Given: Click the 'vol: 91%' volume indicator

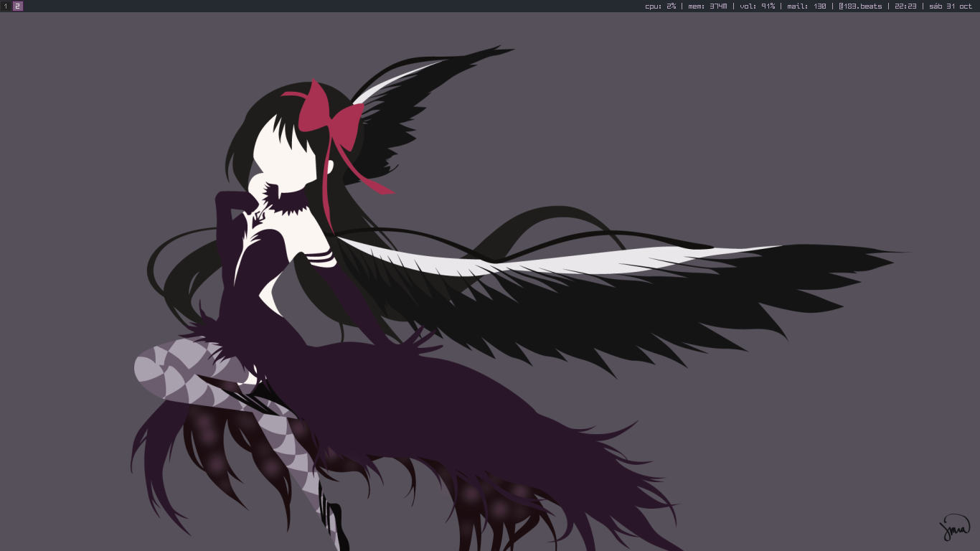Looking at the screenshot, I should pyautogui.click(x=758, y=6).
